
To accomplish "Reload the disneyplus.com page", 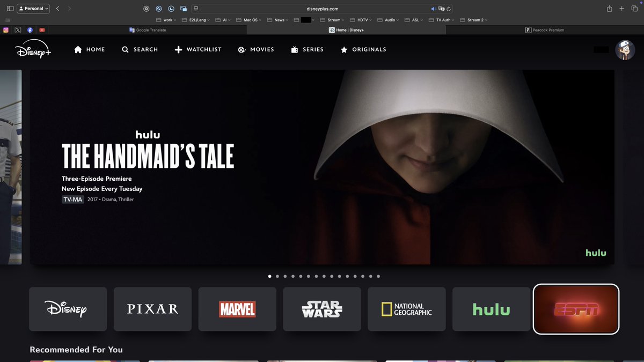I will [449, 9].
